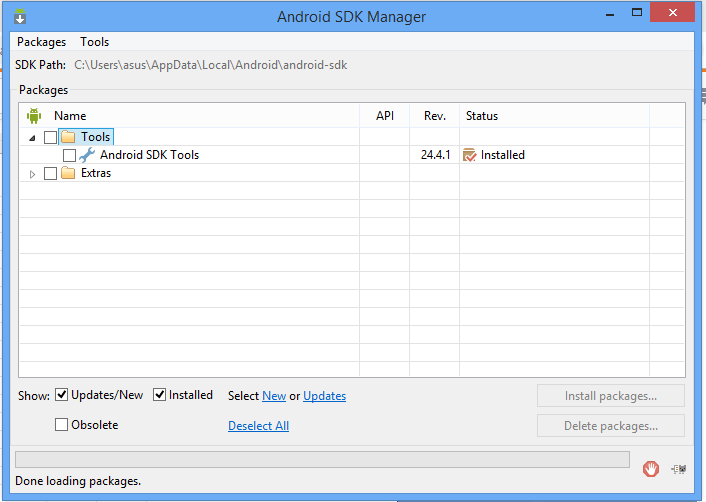Click the SDK Manager download icon in title bar

click(20, 17)
